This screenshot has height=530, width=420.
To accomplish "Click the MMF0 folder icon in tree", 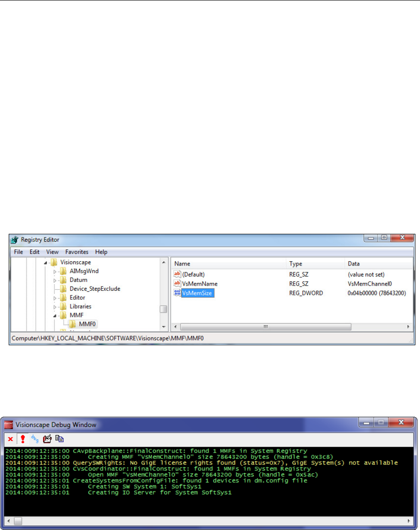I will (72, 324).
